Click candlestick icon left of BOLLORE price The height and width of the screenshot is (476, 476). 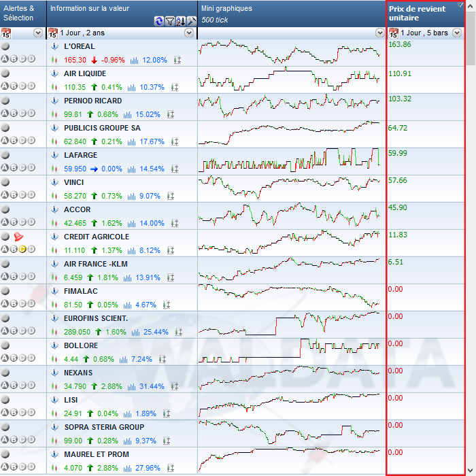54,359
